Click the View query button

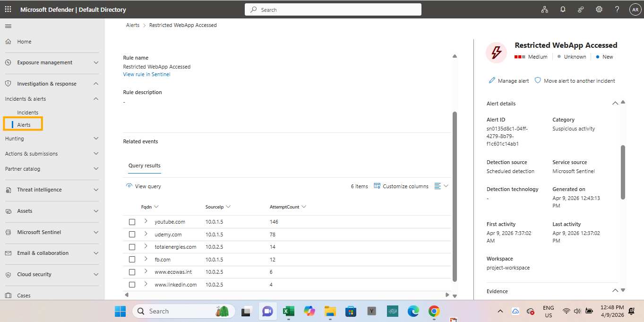click(144, 186)
